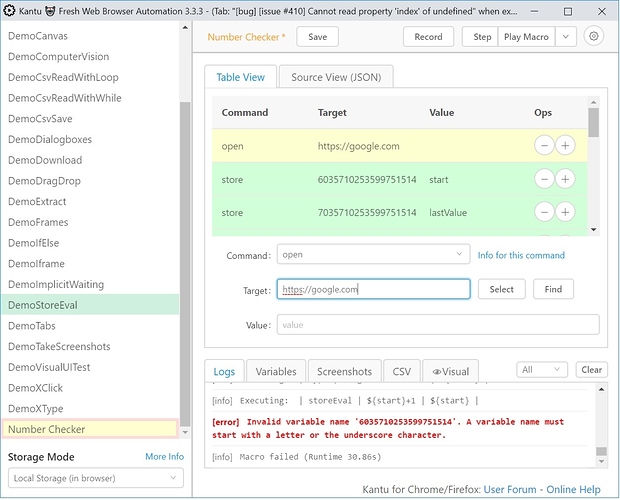
Task: Clear the logs
Action: [x=592, y=370]
